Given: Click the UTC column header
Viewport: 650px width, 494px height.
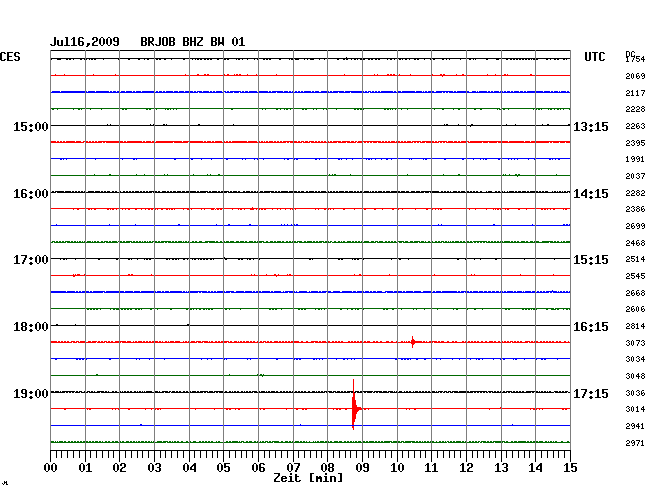Looking at the screenshot, I should (x=594, y=57).
